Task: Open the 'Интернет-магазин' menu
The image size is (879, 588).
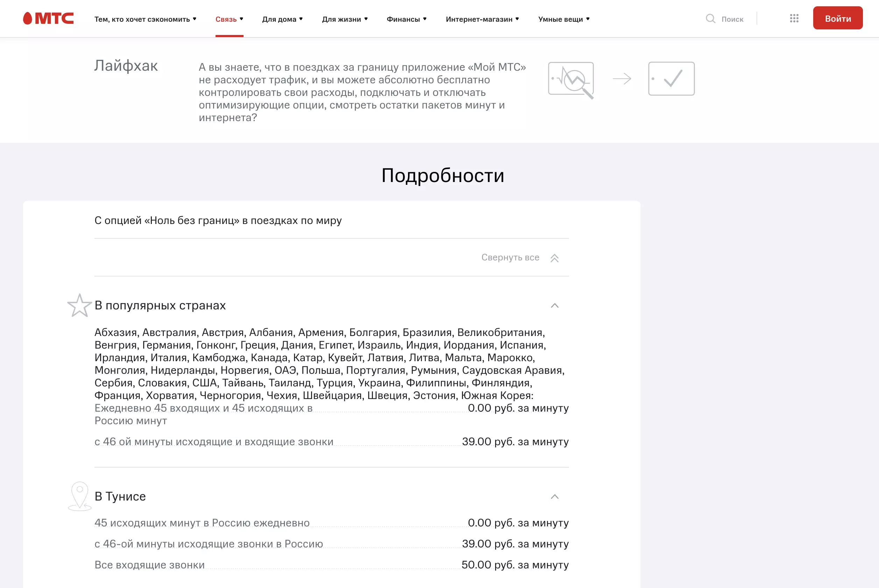Action: point(483,19)
